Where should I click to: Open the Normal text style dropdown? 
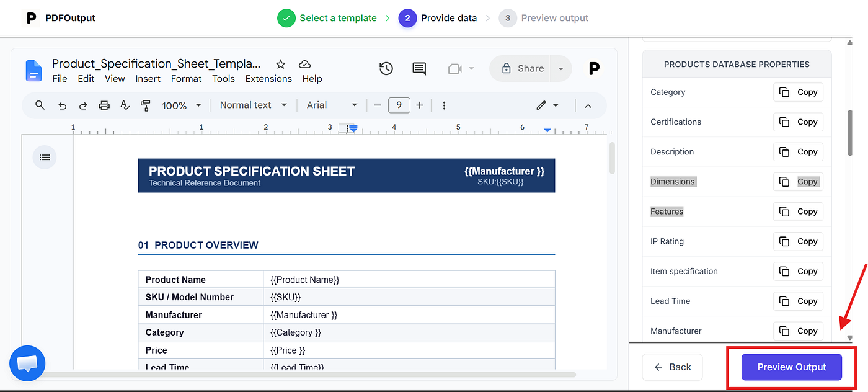point(253,105)
